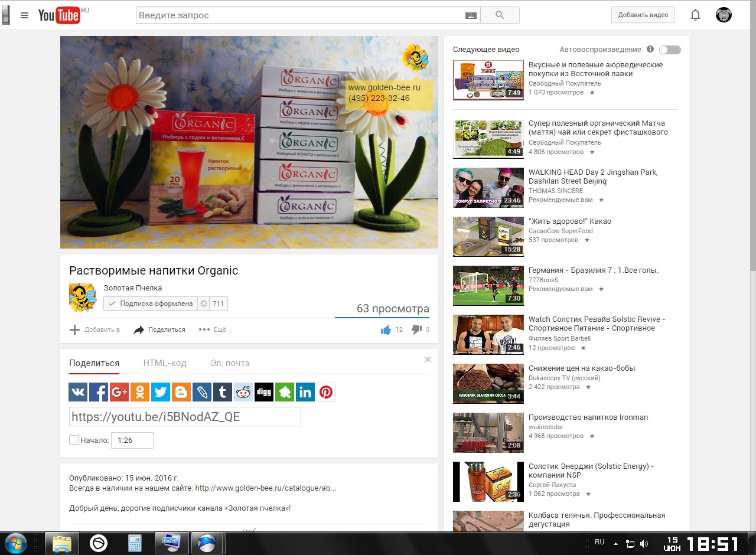The height and width of the screenshot is (555, 756).
Task: Open the notifications bell
Action: pyautogui.click(x=696, y=15)
